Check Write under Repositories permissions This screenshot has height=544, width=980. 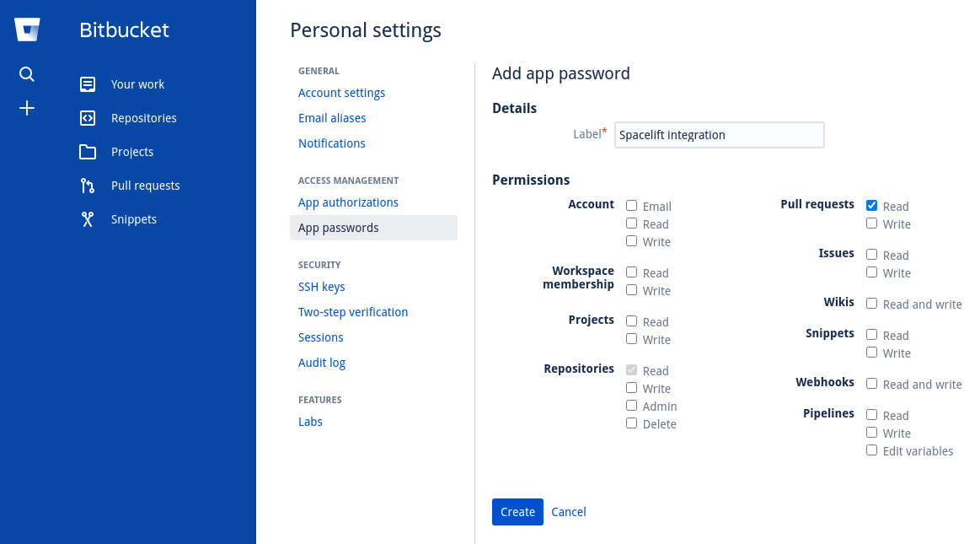pyautogui.click(x=631, y=387)
